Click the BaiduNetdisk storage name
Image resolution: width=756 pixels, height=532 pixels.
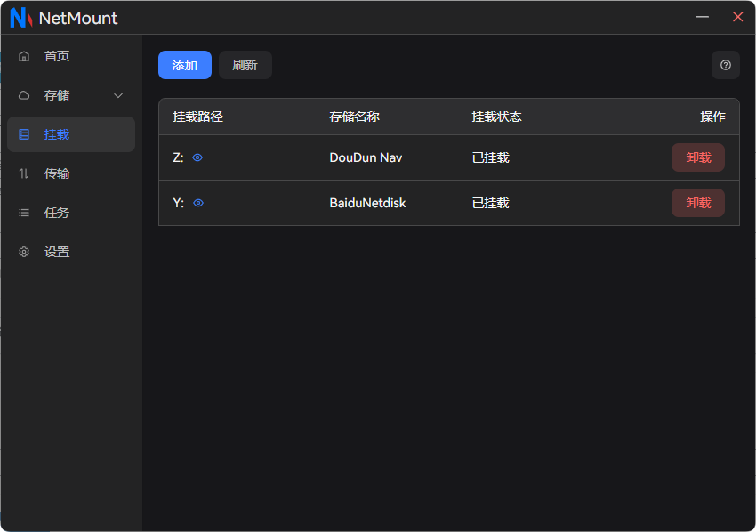[367, 203]
